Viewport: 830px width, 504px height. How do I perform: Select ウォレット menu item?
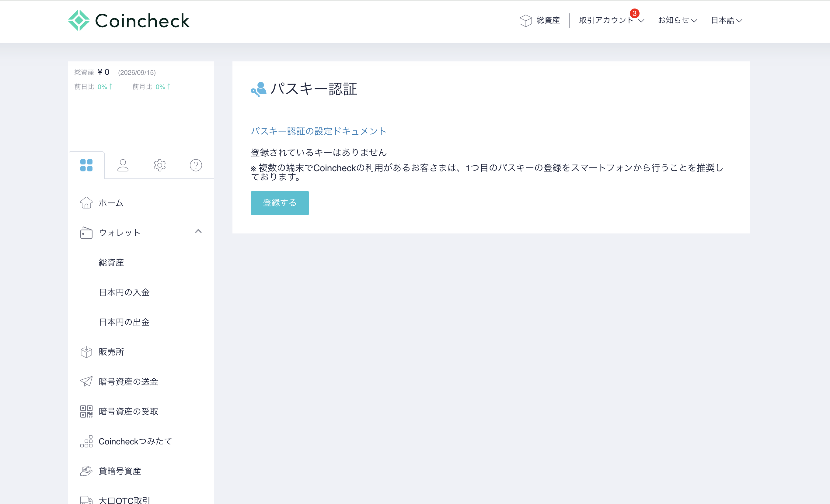click(120, 233)
